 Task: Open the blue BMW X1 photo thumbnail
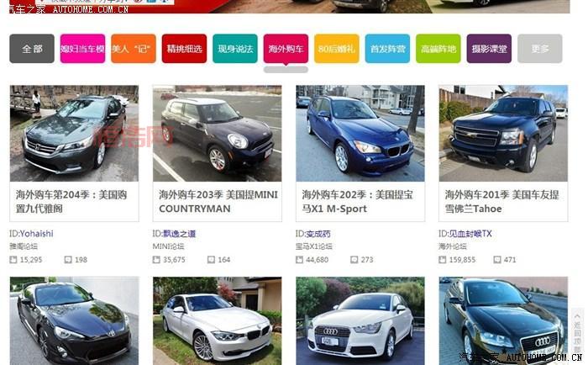click(x=360, y=134)
